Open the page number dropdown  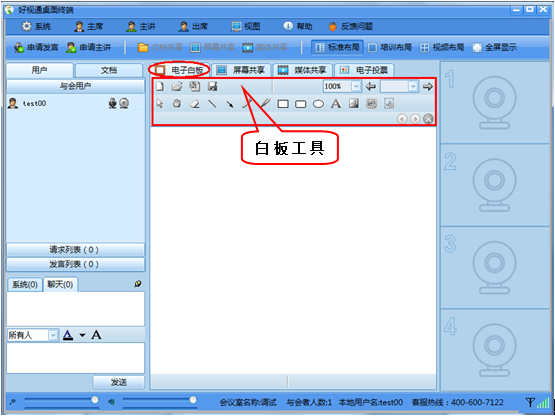pos(413,86)
